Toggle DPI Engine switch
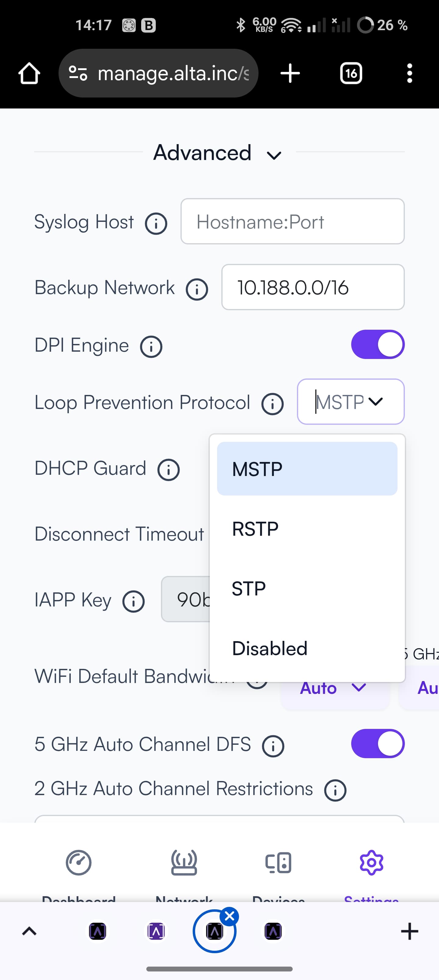 378,344
